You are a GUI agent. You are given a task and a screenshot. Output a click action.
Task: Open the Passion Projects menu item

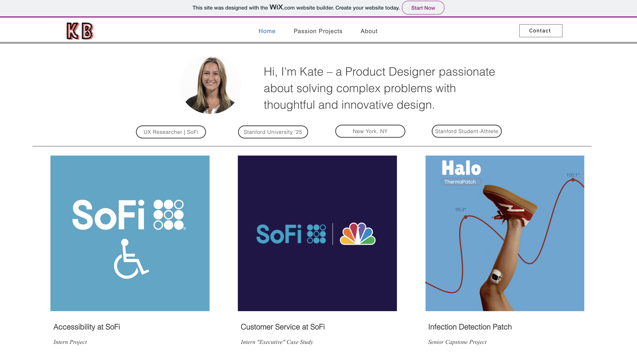pos(318,31)
